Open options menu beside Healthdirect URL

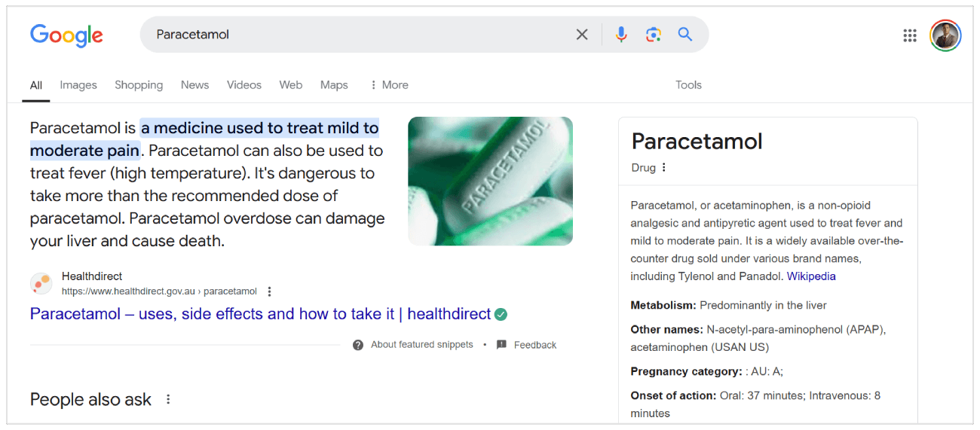point(270,291)
